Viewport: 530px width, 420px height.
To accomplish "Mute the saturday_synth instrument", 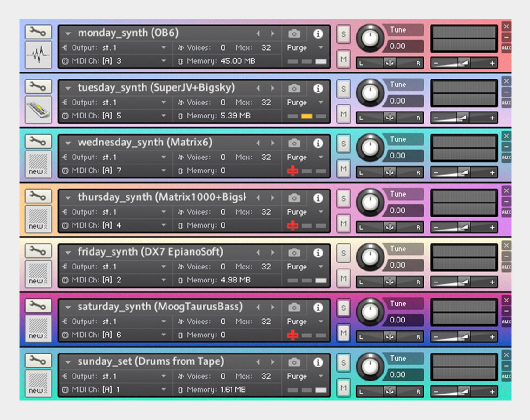I will [x=343, y=333].
